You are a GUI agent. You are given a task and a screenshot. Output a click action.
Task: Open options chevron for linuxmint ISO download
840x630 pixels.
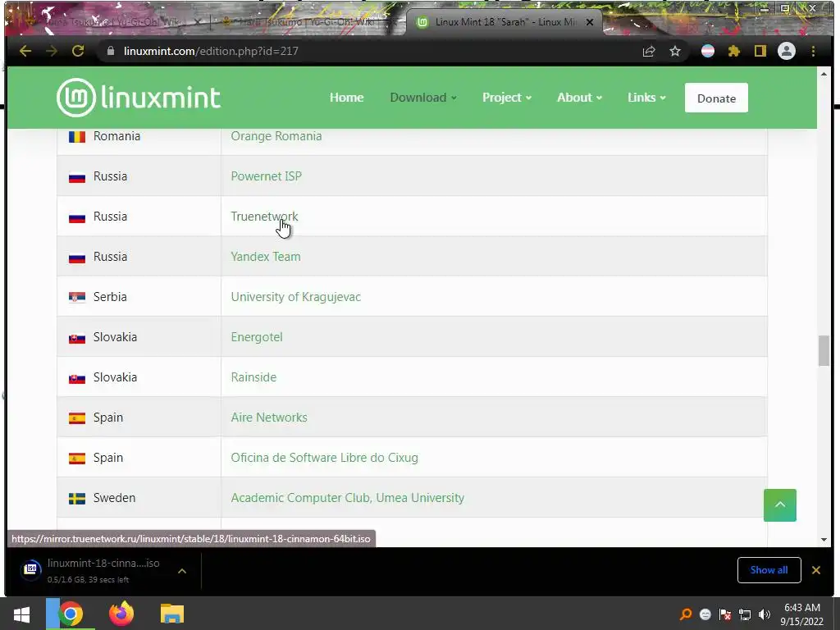click(x=182, y=571)
